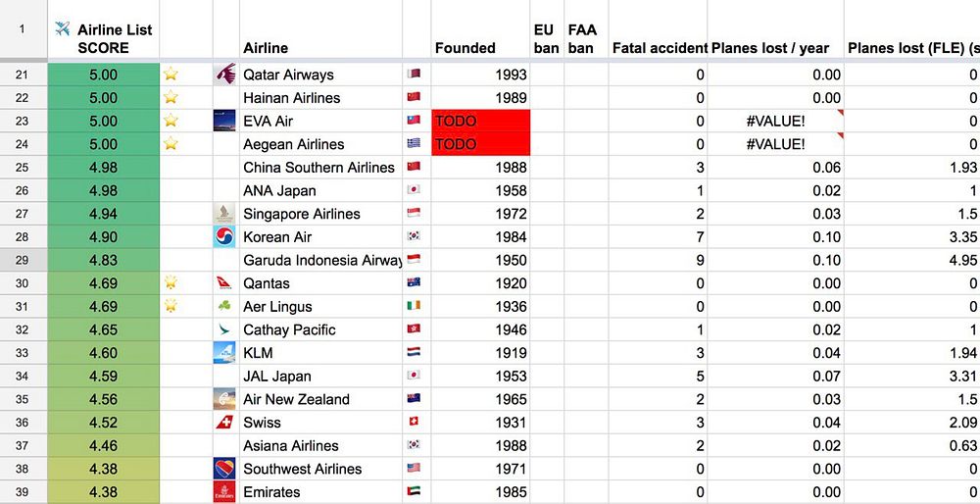The width and height of the screenshot is (980, 504).
Task: Click the EU ban header cell
Action: tap(546, 38)
